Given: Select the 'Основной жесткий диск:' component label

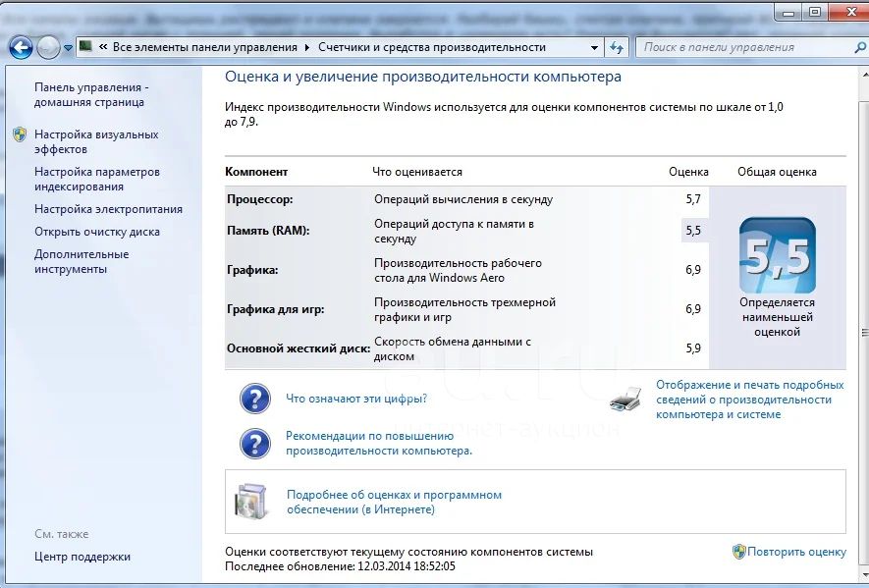Looking at the screenshot, I should coord(299,348).
